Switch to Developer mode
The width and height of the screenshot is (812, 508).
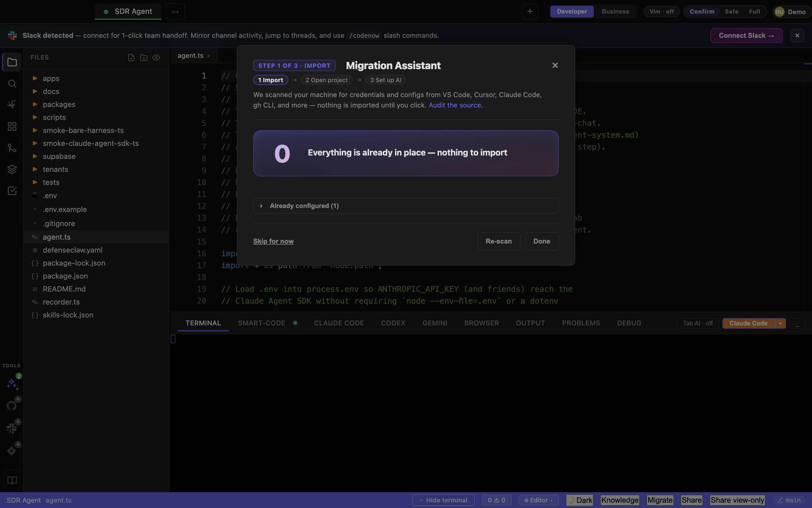(572, 11)
